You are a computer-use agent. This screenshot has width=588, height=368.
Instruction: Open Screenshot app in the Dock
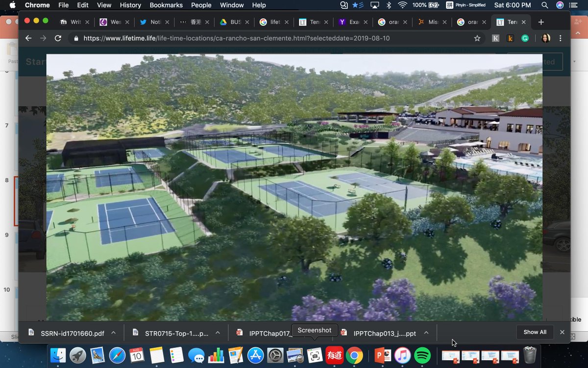pos(315,355)
